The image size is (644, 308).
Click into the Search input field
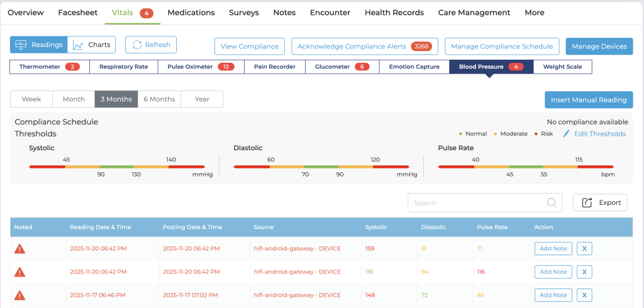(475, 202)
